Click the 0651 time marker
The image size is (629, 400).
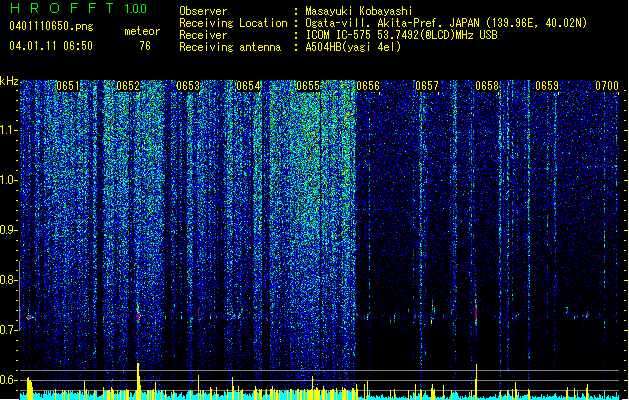pyautogui.click(x=68, y=86)
